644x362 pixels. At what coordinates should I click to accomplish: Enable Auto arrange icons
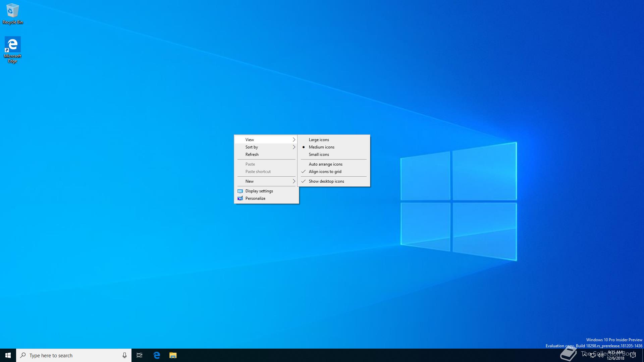coord(334,164)
